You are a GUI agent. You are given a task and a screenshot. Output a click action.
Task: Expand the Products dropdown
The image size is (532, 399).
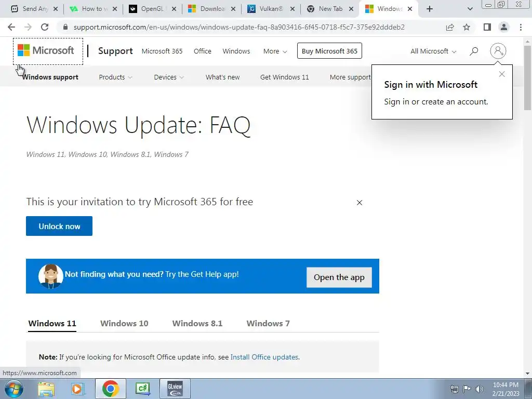tap(115, 77)
